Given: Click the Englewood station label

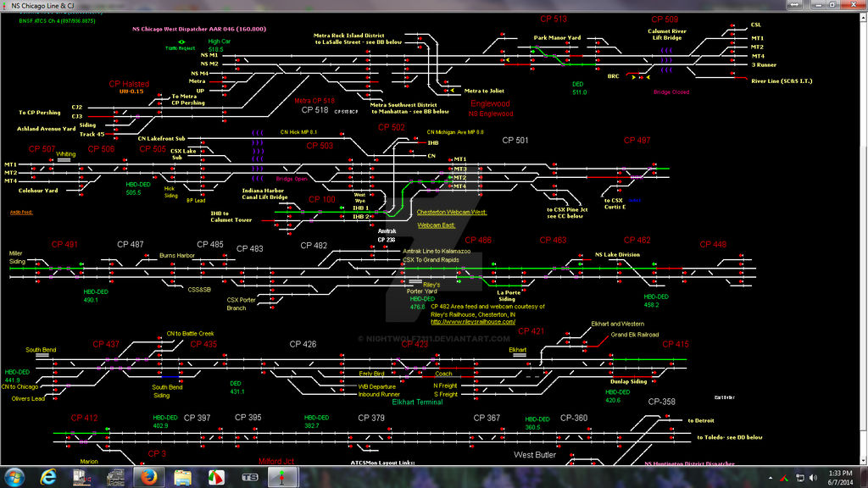Looking at the screenshot, I should 491,103.
